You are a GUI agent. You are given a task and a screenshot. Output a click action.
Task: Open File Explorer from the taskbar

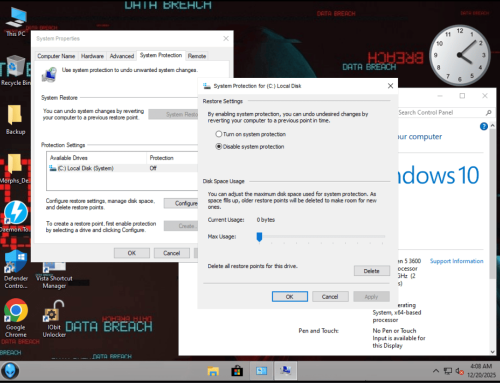pos(213,371)
